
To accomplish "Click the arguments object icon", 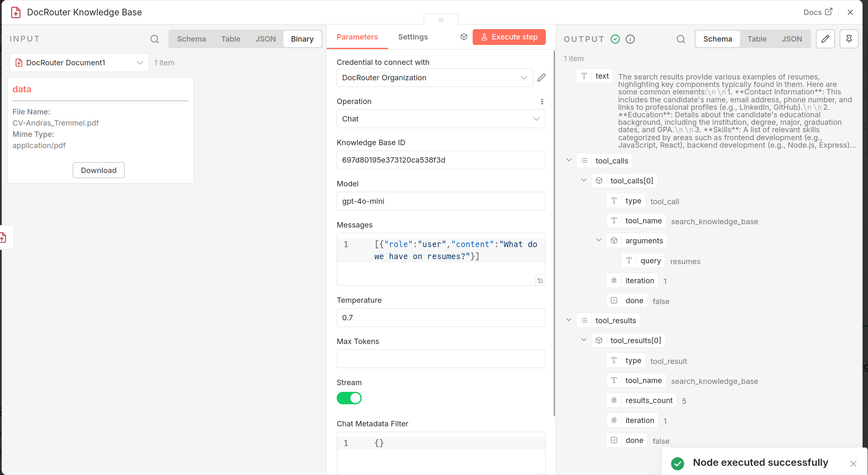I will point(614,240).
